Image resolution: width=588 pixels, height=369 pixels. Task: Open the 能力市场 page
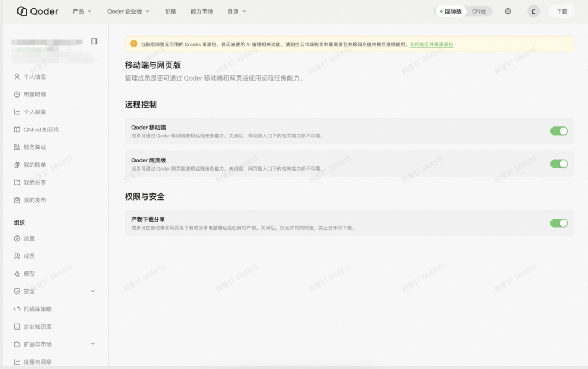pyautogui.click(x=202, y=11)
